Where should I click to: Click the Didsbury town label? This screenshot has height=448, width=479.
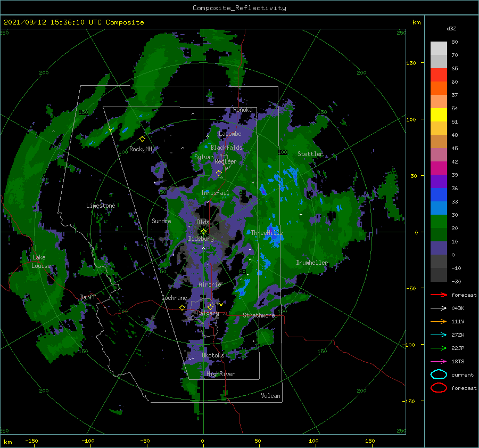(x=201, y=239)
